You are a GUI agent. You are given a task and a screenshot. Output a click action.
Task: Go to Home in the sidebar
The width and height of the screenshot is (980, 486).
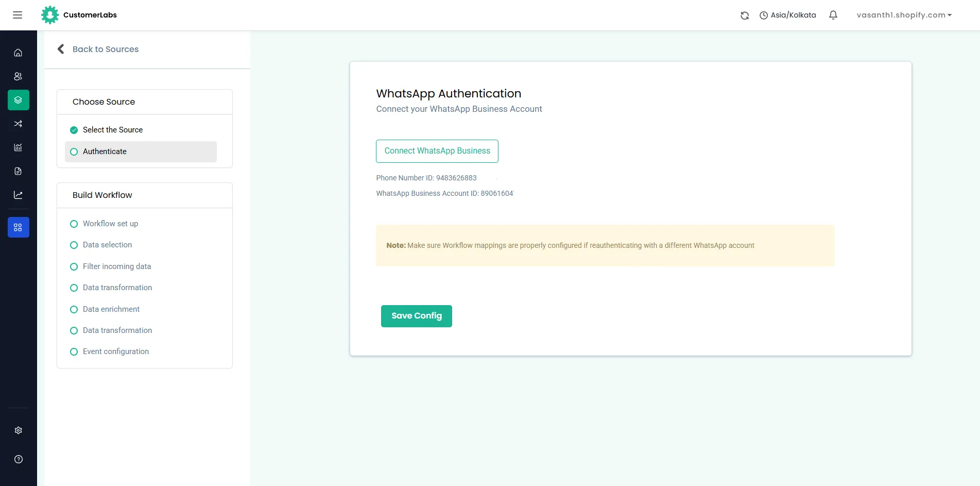tap(18, 53)
